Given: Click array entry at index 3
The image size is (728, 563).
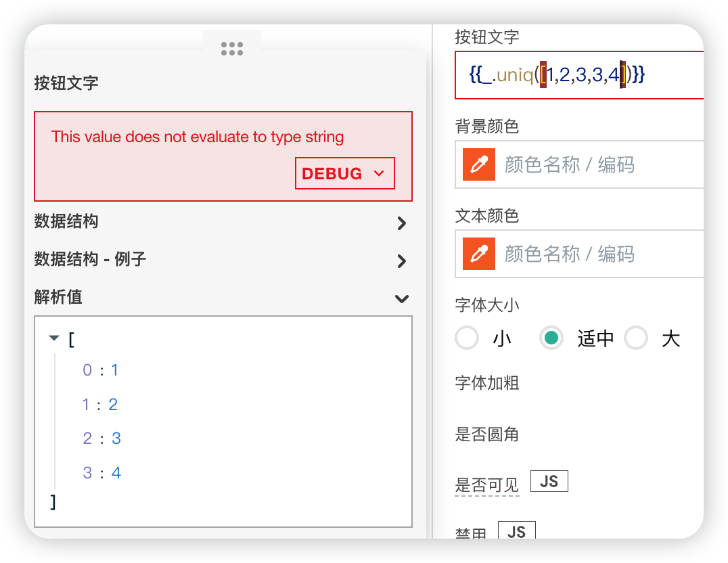Looking at the screenshot, I should (101, 473).
